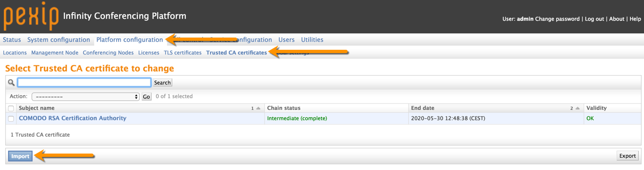Open the Utilities menu
Viewport: 644px width, 170px height.
pos(312,40)
